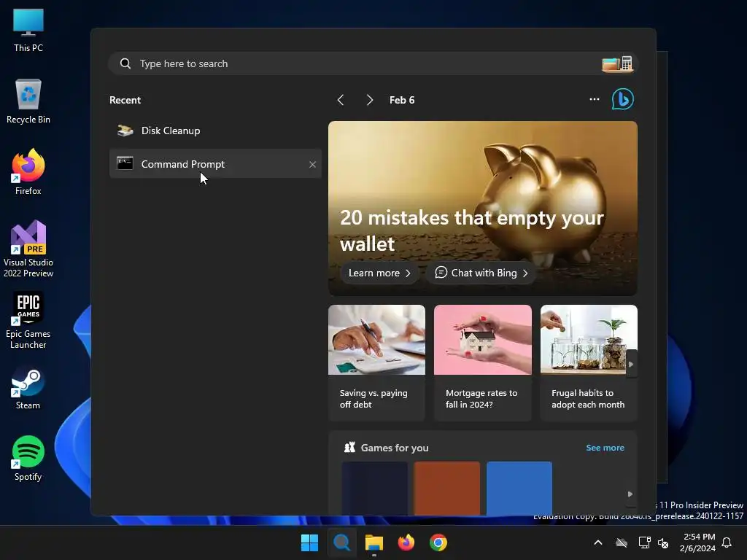Open the blue game thumbnail
Image resolution: width=747 pixels, height=560 pixels.
coord(519,488)
